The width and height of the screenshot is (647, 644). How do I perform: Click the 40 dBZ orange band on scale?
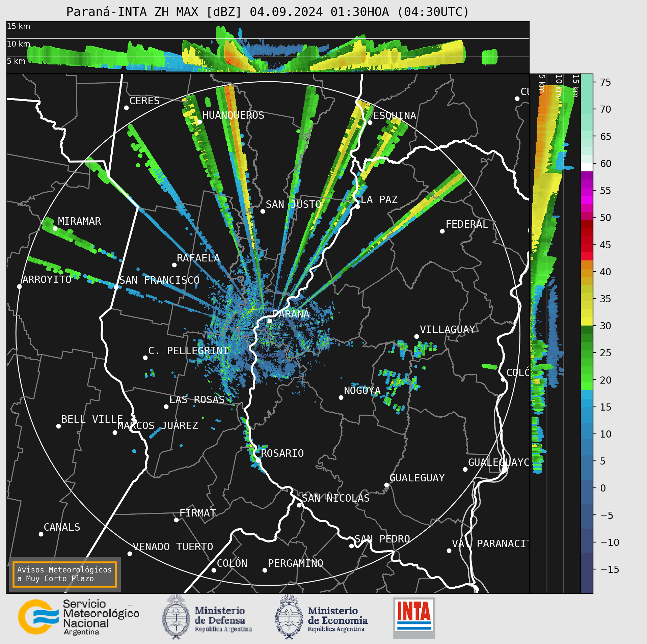(x=587, y=269)
